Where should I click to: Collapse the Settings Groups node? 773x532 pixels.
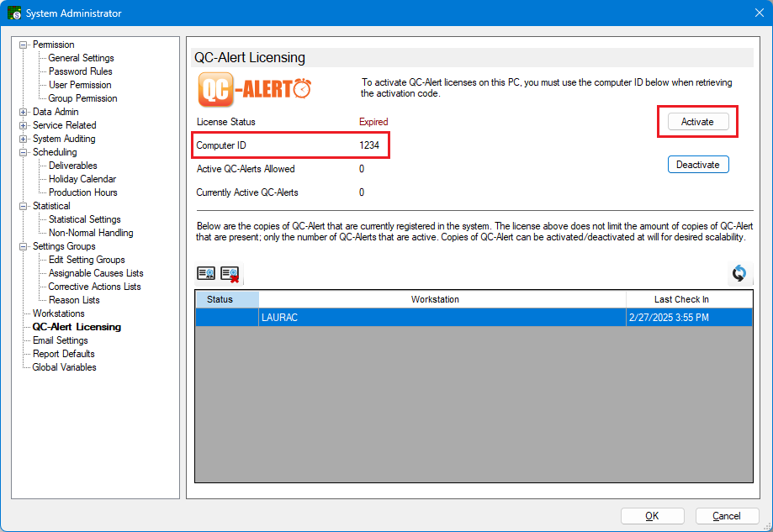point(23,247)
